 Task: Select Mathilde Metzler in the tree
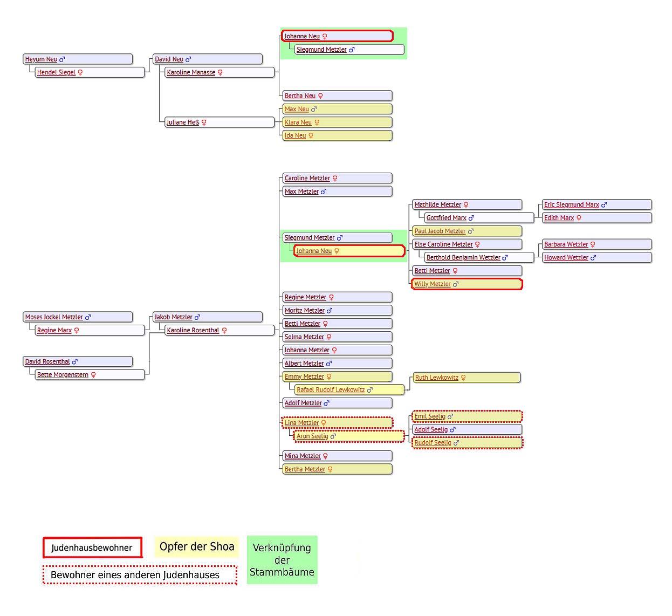coord(437,205)
